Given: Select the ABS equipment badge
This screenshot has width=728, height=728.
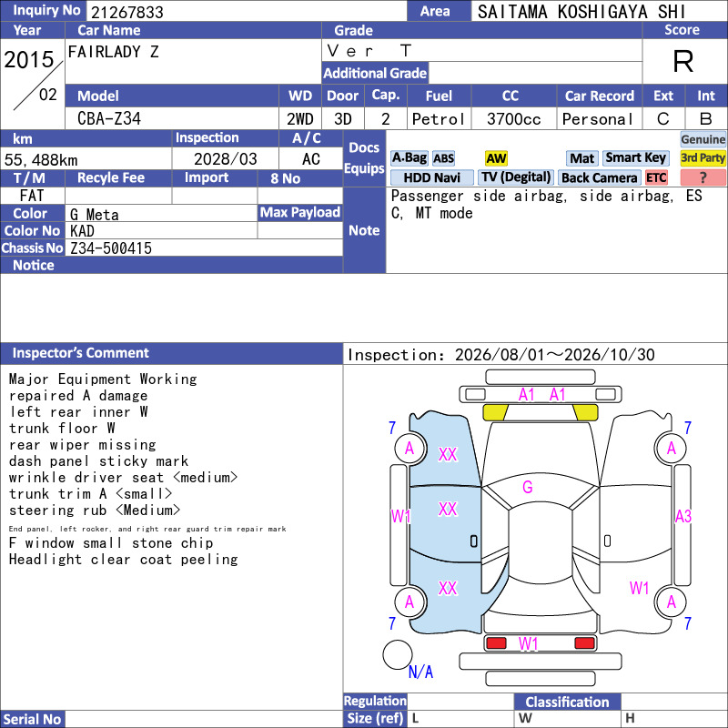Looking at the screenshot, I should tap(443, 158).
